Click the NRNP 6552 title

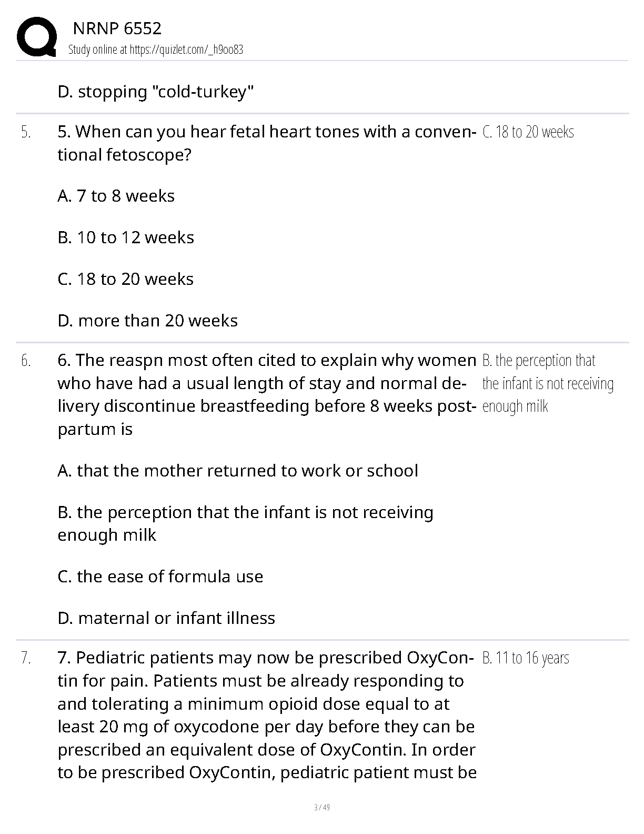click(x=117, y=28)
